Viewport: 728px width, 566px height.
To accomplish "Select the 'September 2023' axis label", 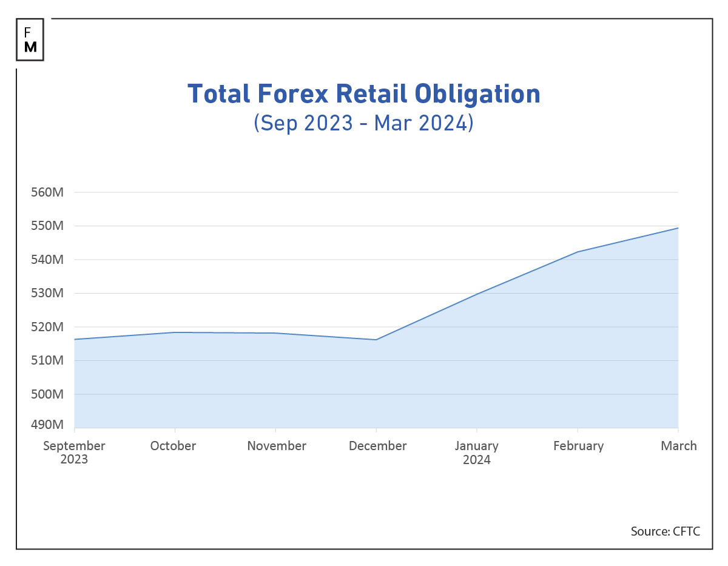I will coord(73,453).
